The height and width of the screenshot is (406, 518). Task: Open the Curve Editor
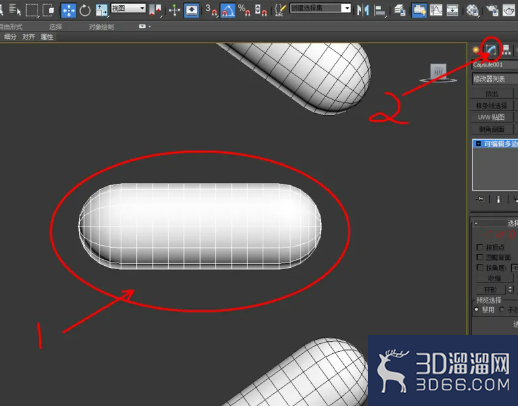tap(436, 10)
